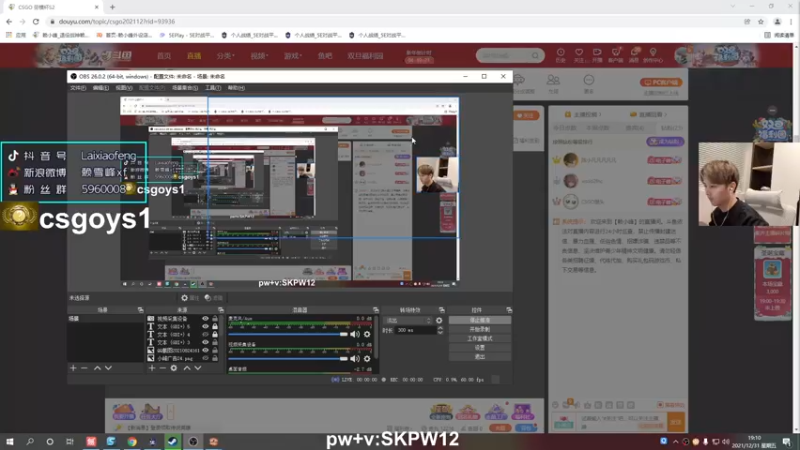The image size is (800, 450).
Task: Move source down in Sources toolbar
Action: [x=198, y=368]
